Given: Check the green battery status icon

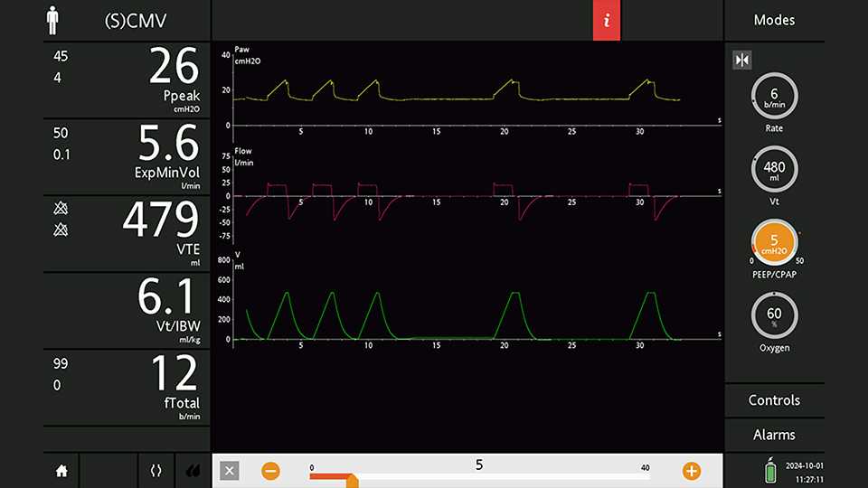Looking at the screenshot, I should tap(770, 471).
